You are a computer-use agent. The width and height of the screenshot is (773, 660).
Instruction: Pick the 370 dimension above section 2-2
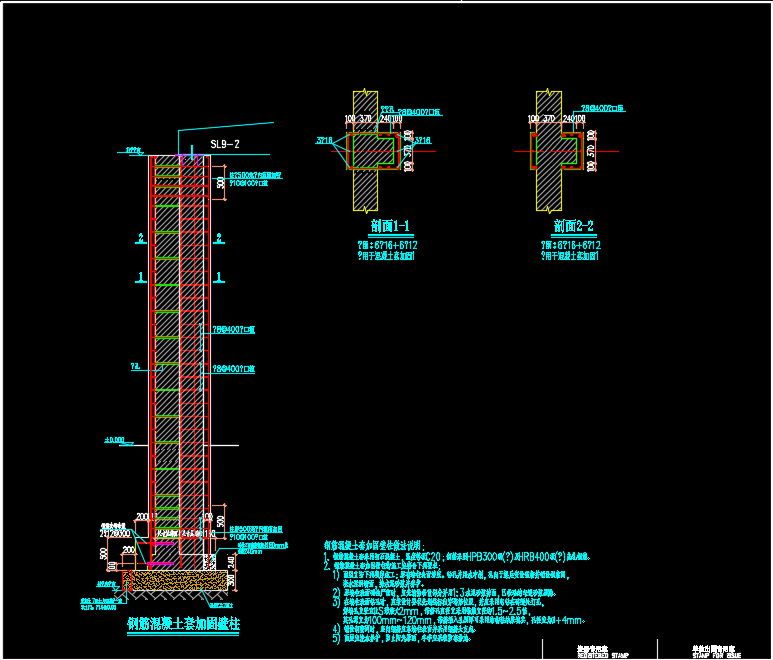548,119
